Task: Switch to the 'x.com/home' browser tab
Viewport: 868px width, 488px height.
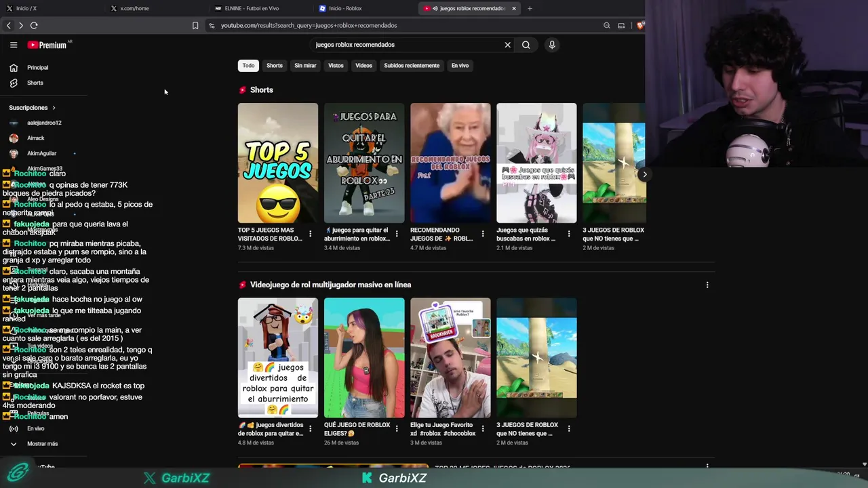Action: (x=157, y=8)
